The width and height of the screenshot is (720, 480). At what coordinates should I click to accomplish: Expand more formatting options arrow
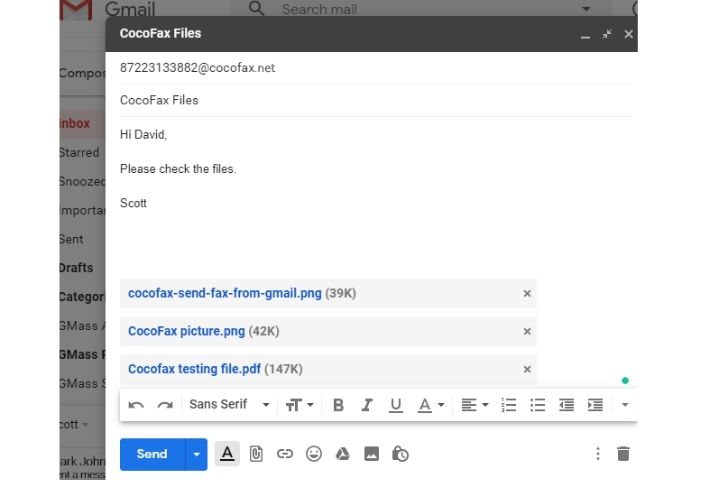pyautogui.click(x=624, y=405)
